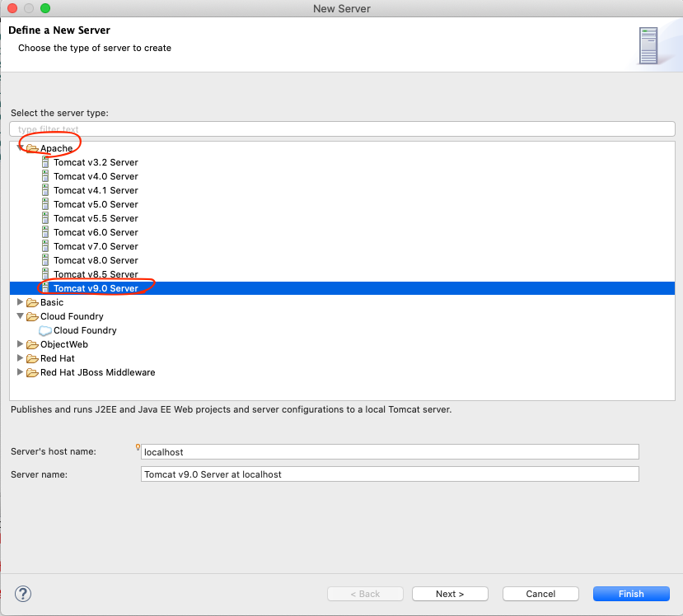
Task: Select Tomcat v6.0 Server entry
Action: [96, 232]
